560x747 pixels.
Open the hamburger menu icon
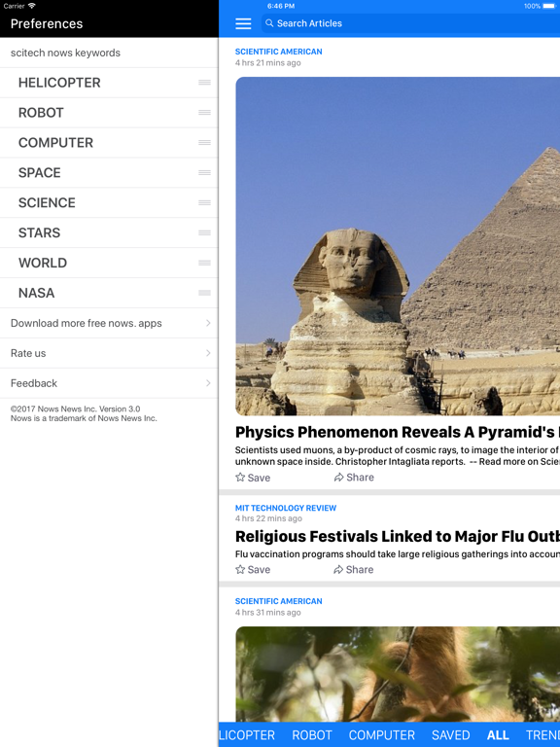point(243,23)
